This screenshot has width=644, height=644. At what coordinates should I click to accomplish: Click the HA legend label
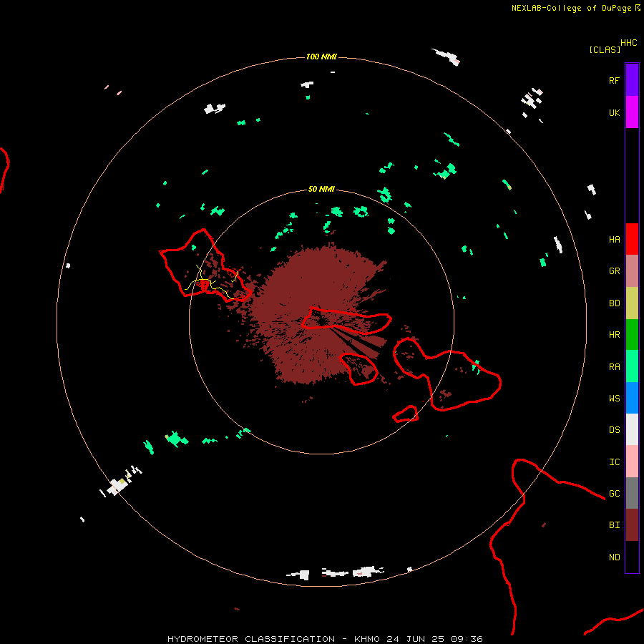coord(614,240)
